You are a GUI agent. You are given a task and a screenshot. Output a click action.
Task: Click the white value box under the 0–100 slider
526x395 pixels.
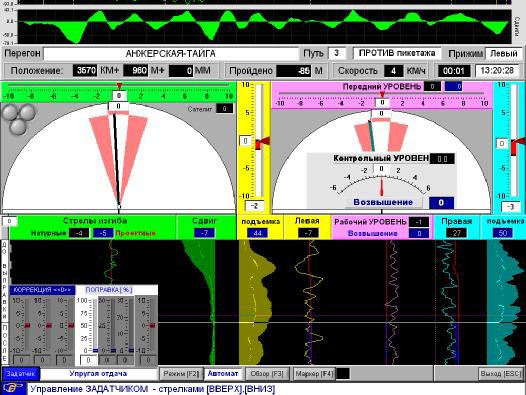pos(88,360)
